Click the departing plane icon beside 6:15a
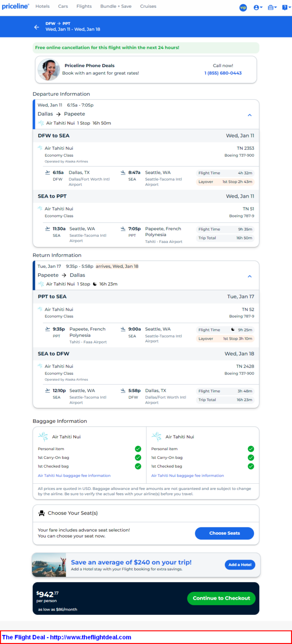The height and width of the screenshot is (644, 292). tap(48, 172)
